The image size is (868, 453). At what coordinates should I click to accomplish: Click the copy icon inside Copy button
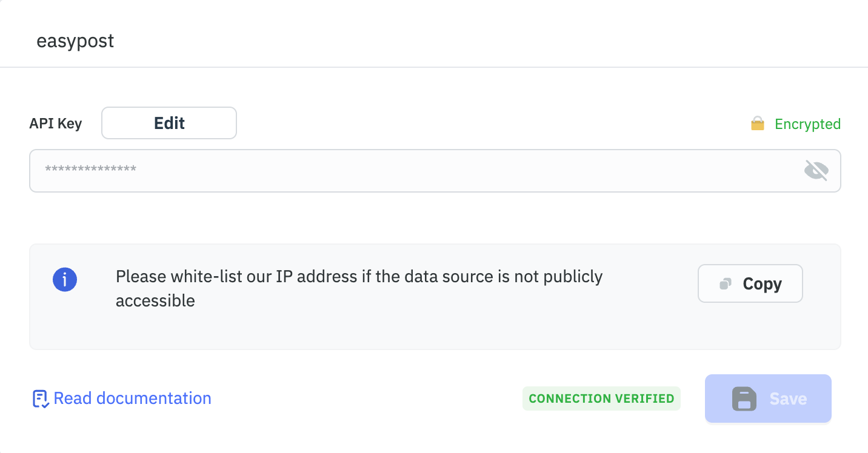click(x=725, y=283)
